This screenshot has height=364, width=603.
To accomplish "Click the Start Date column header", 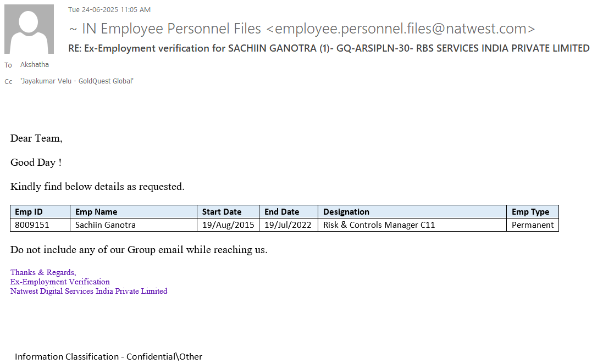I will pos(222,212).
